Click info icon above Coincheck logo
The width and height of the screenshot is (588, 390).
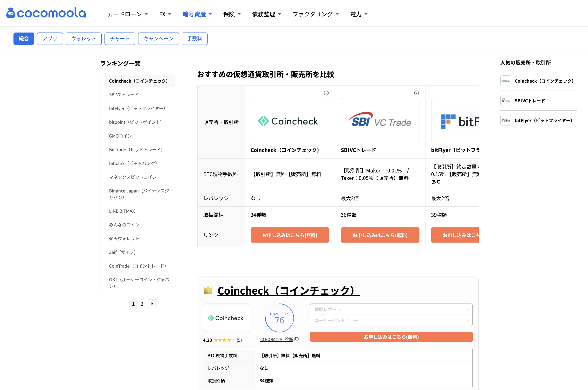326,93
